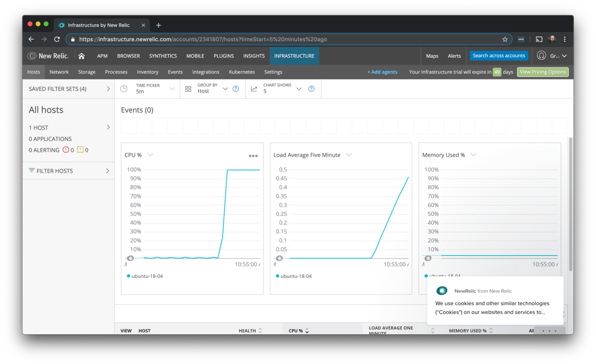Image resolution: width=596 pixels, height=364 pixels.
Task: Open the APM menu
Action: [x=102, y=56]
